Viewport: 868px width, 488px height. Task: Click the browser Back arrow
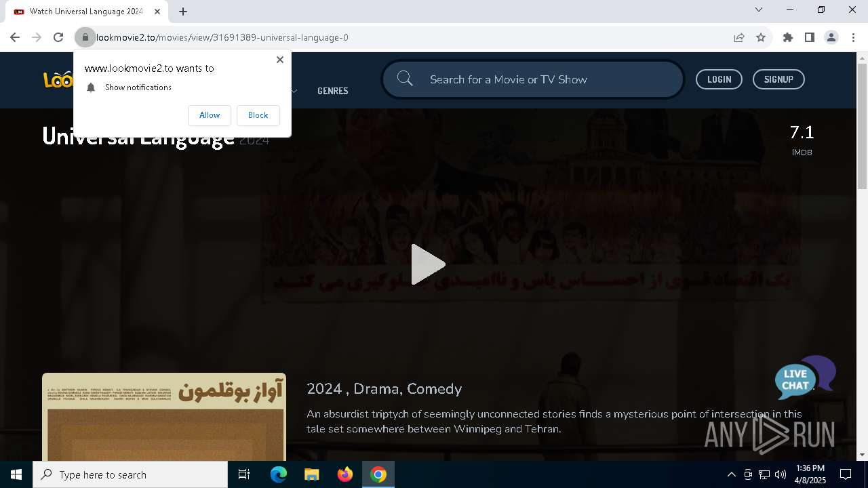(x=15, y=37)
